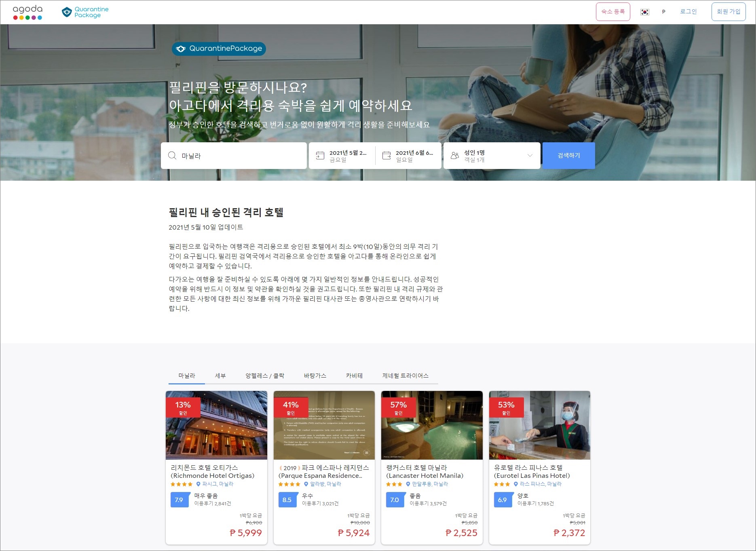
Task: Click the ₱ 2,372 price
Action: (569, 533)
